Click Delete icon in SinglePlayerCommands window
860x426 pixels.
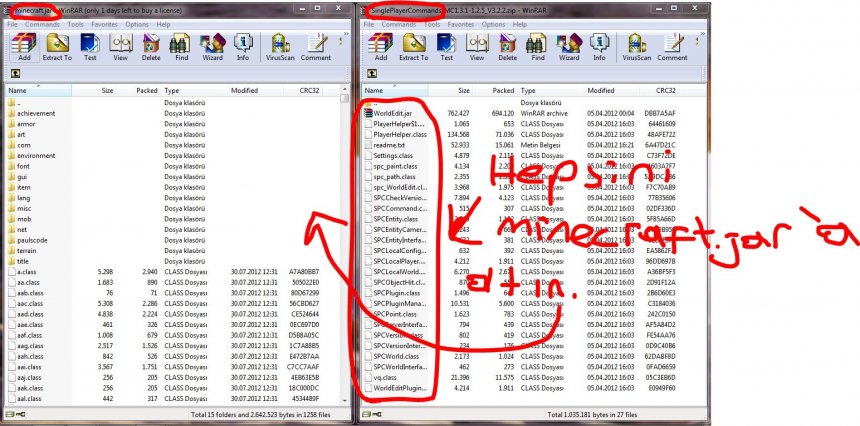(507, 47)
